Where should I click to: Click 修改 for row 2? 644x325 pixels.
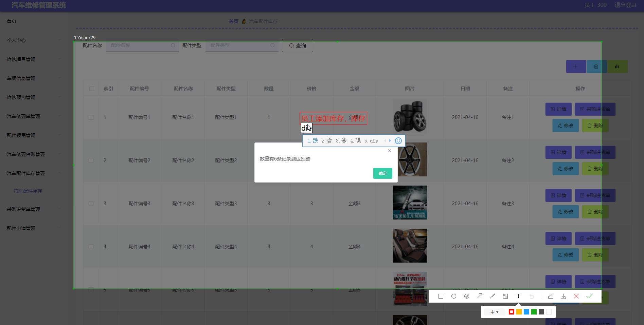pyautogui.click(x=566, y=169)
